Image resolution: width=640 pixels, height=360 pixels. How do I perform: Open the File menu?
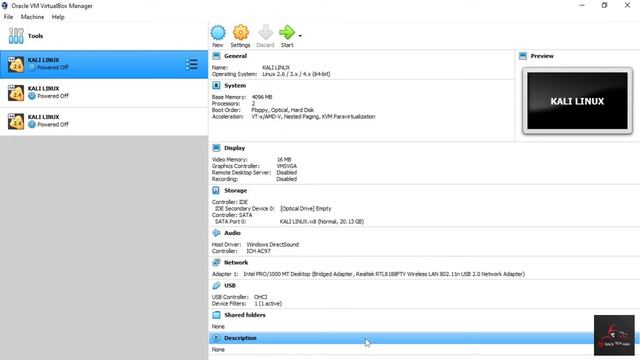point(8,17)
